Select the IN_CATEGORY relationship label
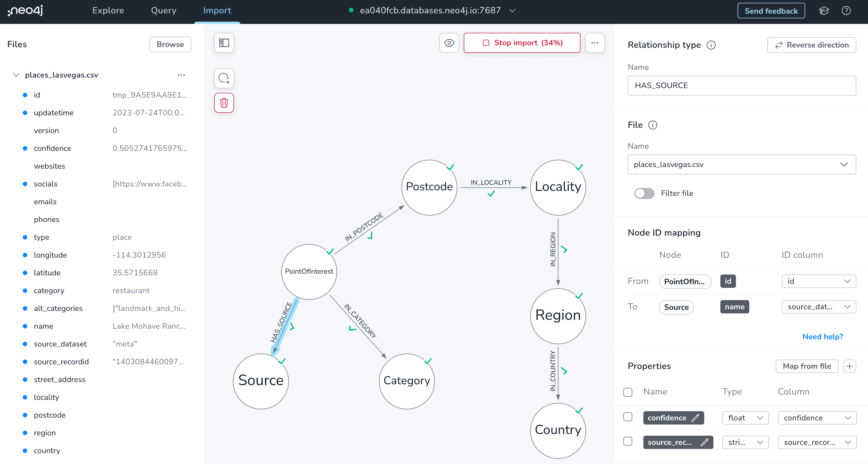This screenshot has height=464, width=868. pyautogui.click(x=360, y=321)
